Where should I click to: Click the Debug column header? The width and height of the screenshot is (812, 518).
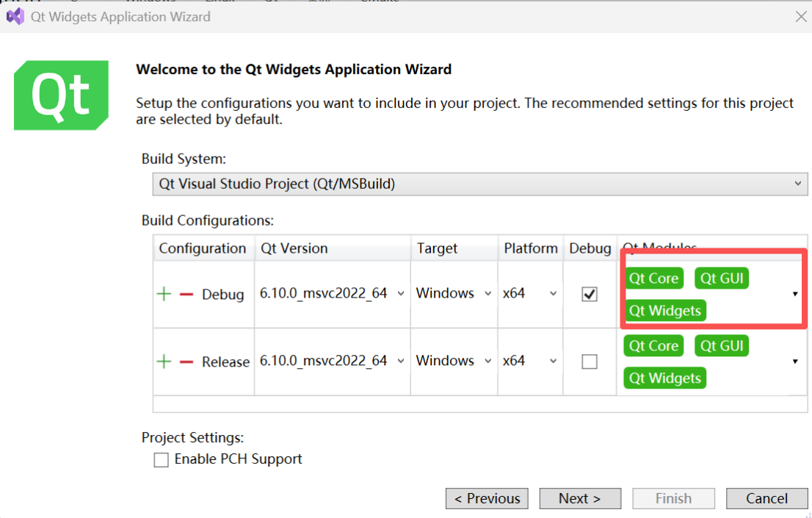[590, 248]
